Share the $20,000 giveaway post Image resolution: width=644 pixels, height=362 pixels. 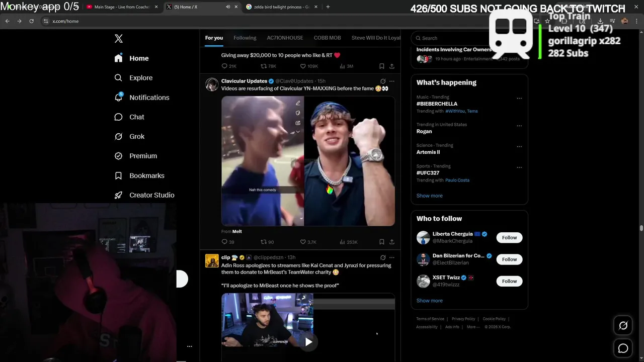pos(392,66)
